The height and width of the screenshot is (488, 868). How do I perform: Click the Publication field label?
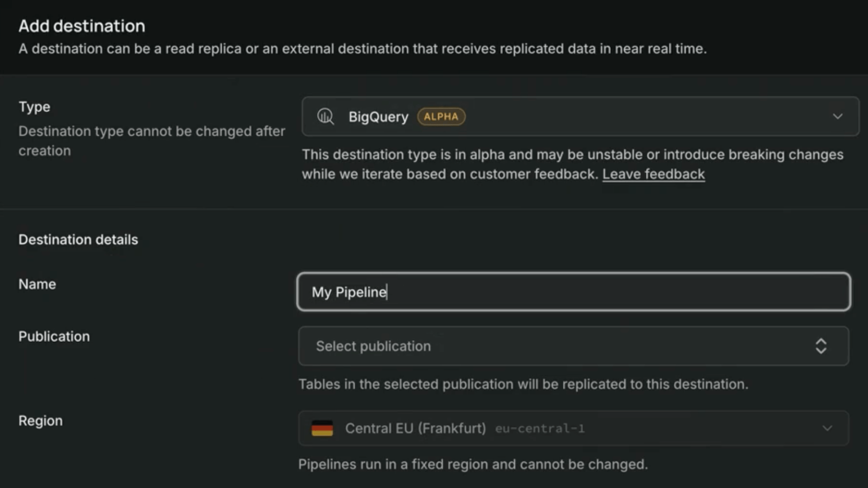click(54, 336)
